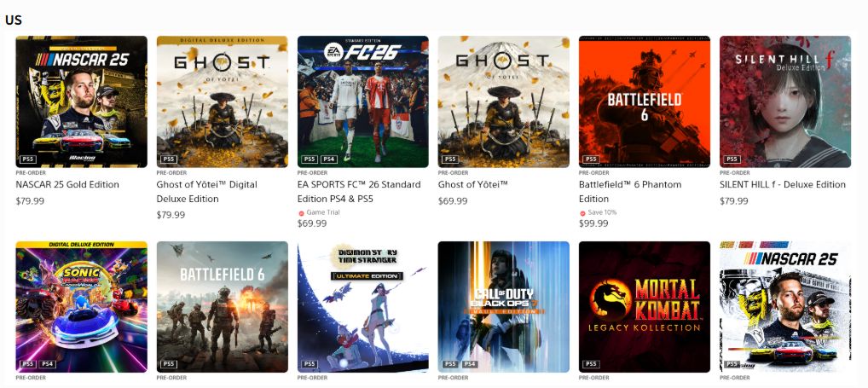Viewport: 868px width, 388px height.
Task: Click the PS4 platform tag on FC 26 cover
Action: point(329,159)
